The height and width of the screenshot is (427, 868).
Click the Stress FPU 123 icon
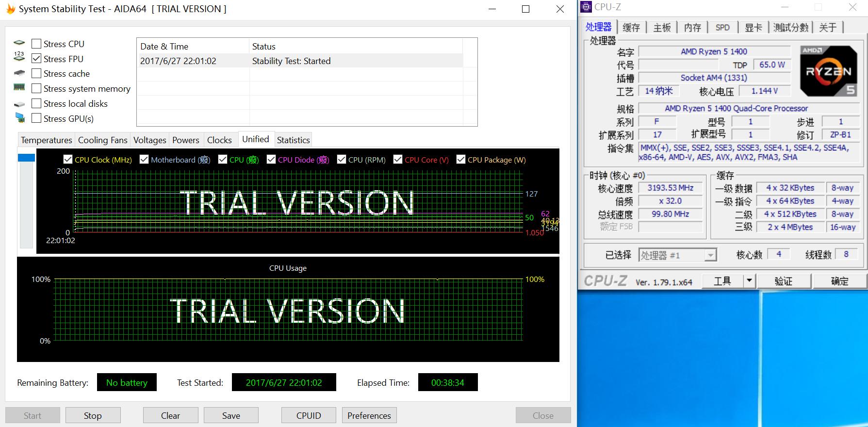(19, 57)
